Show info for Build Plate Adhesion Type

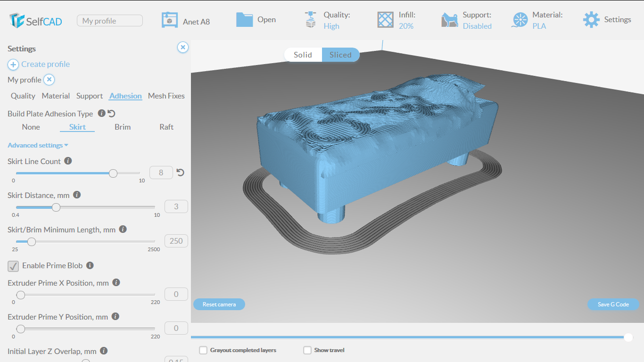(101, 113)
